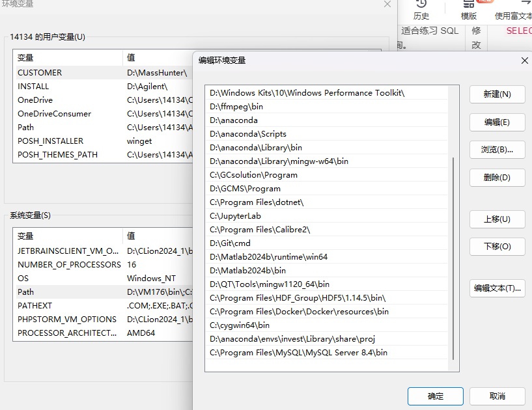Click the 变量 column header in user variables
Screen dimensions: 532x410
(68, 58)
